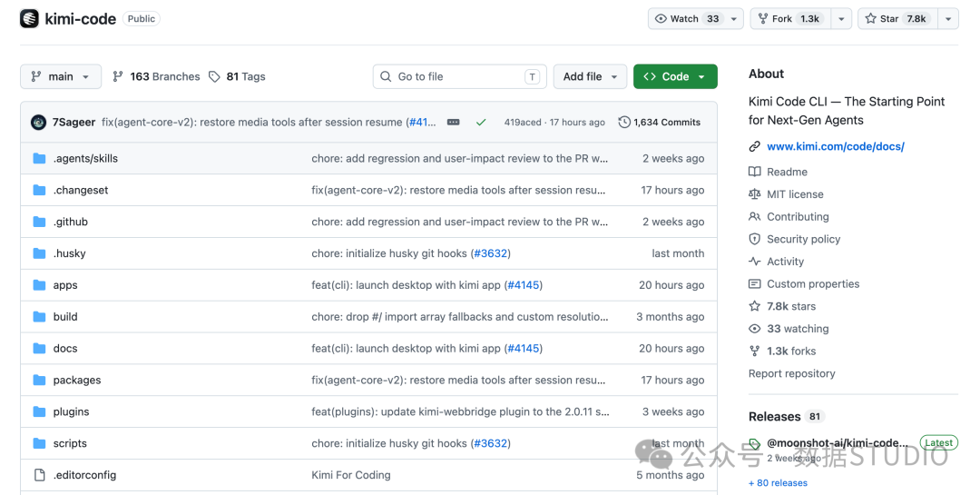Open the scripts folder
Image resolution: width=980 pixels, height=495 pixels.
pos(70,443)
